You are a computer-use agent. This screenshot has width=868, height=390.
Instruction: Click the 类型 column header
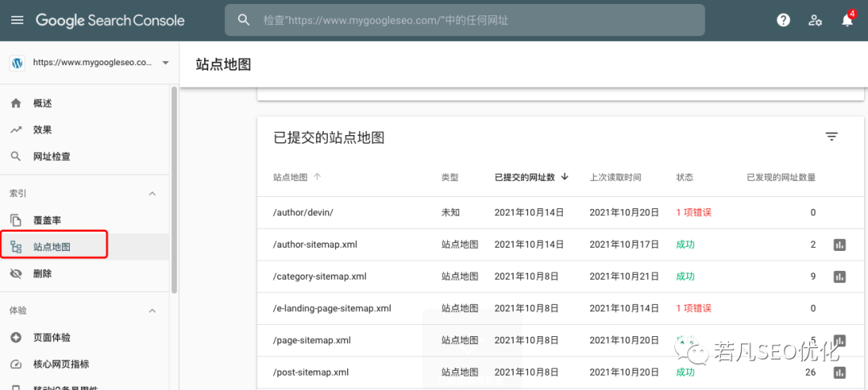click(x=450, y=177)
